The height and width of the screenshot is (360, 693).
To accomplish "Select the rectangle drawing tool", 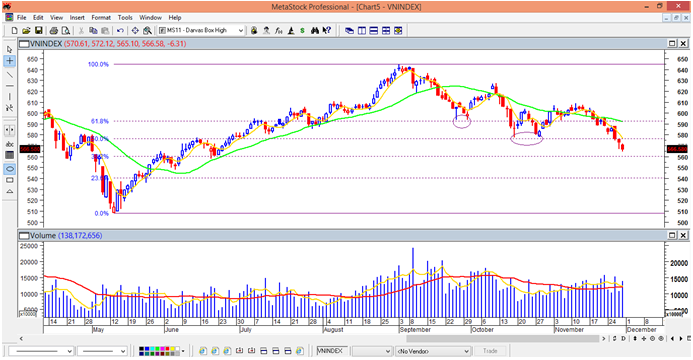I will click(10, 180).
